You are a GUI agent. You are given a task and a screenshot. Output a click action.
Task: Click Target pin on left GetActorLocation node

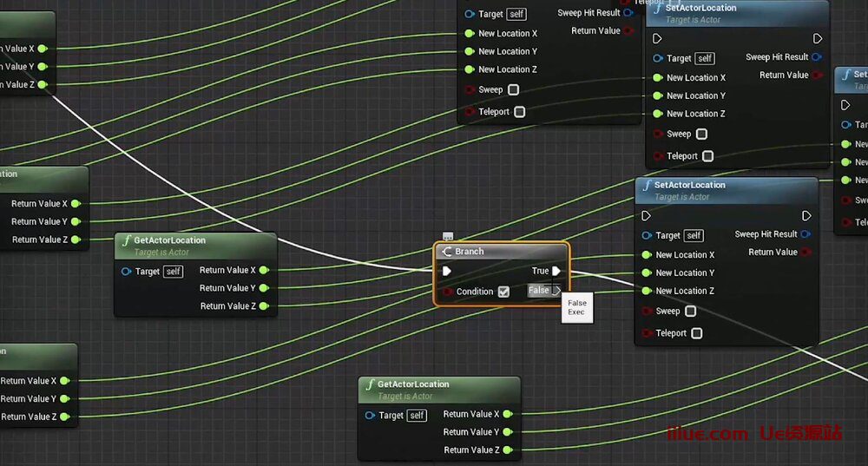tap(126, 272)
